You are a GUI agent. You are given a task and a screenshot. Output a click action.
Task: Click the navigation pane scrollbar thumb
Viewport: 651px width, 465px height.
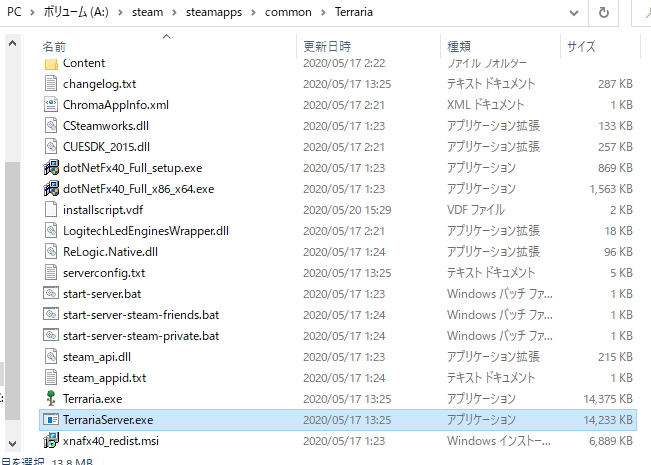12,291
